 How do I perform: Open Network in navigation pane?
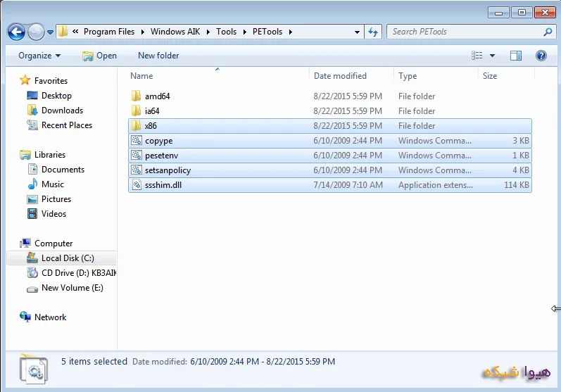coord(51,317)
